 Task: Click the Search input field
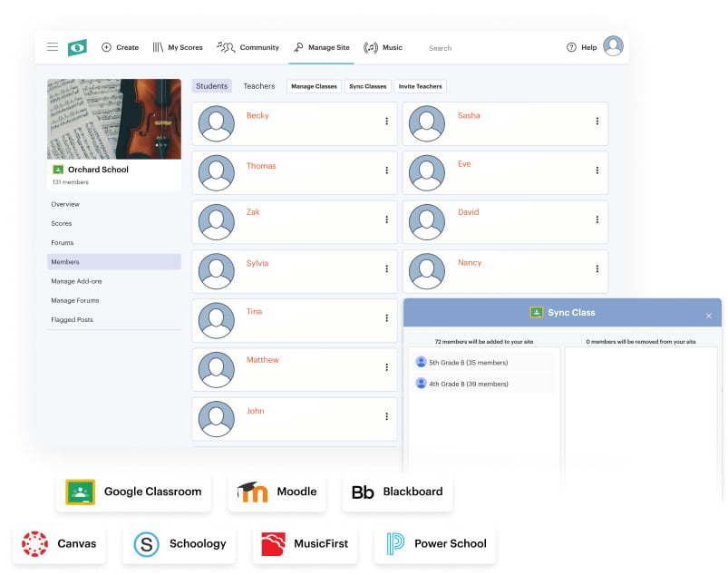(x=480, y=48)
